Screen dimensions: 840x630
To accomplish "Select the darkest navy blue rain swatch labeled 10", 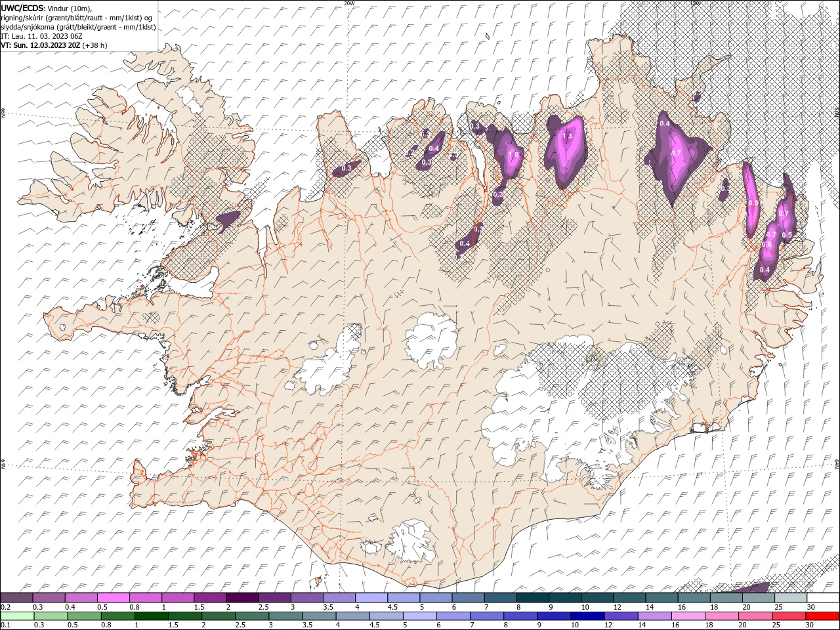I will (x=587, y=616).
